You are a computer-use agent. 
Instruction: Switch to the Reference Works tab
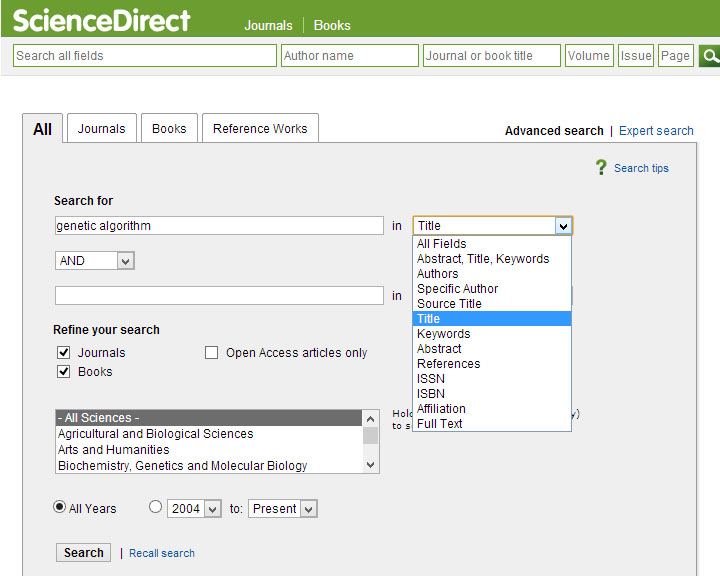260,128
